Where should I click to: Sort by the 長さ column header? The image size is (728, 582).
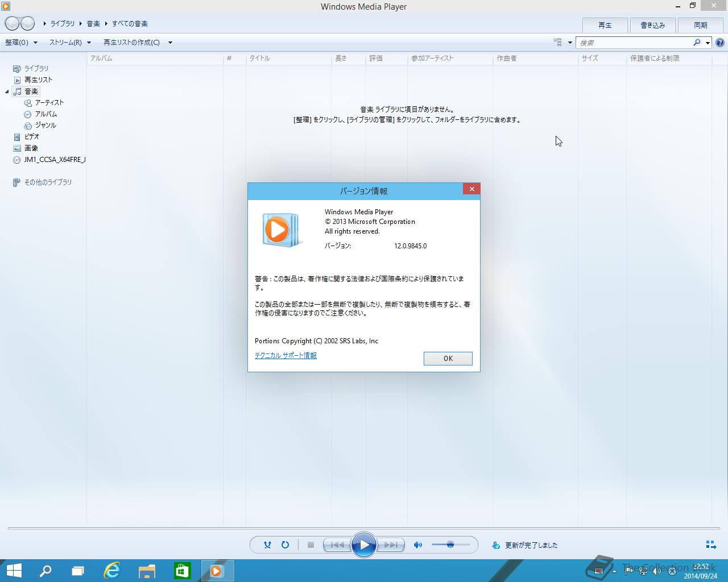coord(348,58)
